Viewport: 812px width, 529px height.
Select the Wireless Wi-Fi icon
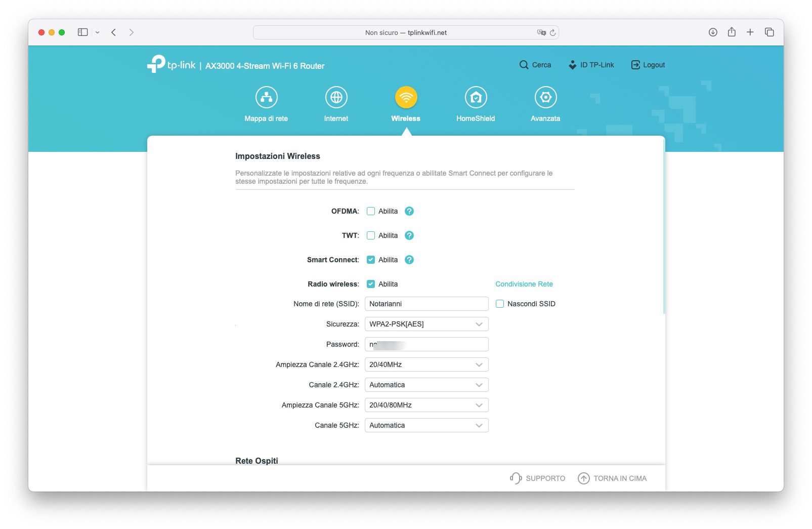[406, 97]
